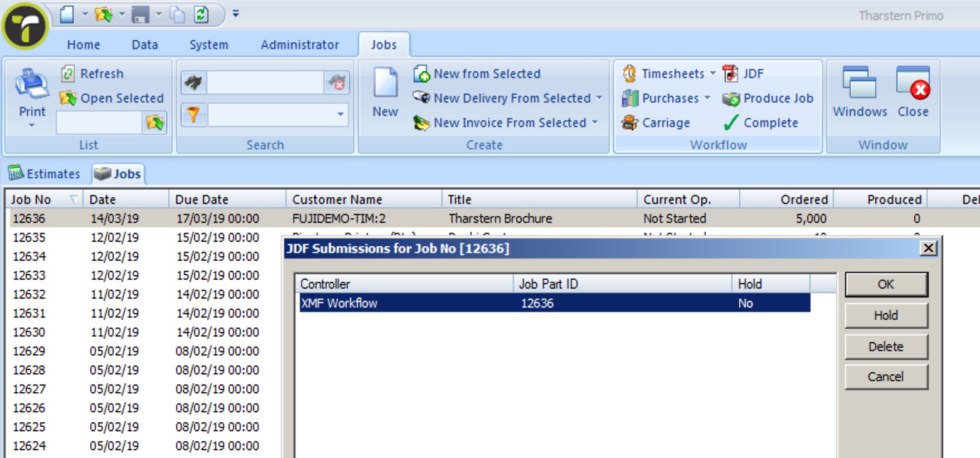Click the clear search icon
This screenshot has height=458, width=980.
[x=337, y=83]
